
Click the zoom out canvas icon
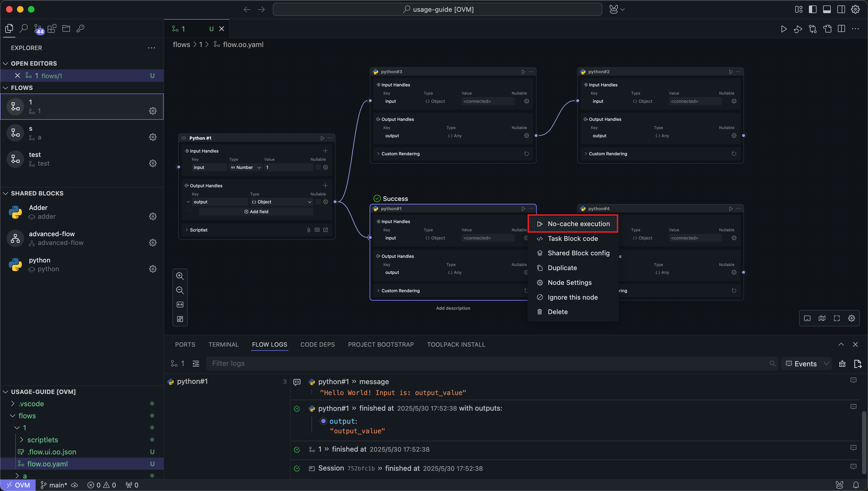pyautogui.click(x=180, y=290)
